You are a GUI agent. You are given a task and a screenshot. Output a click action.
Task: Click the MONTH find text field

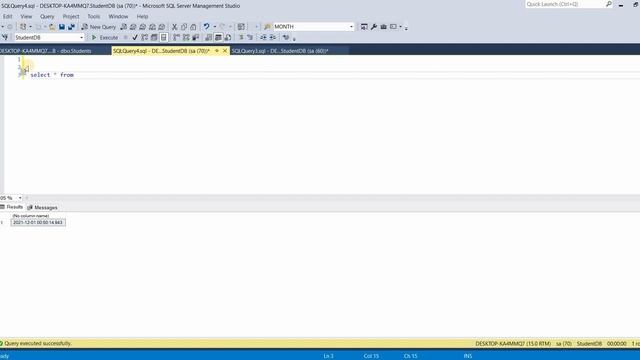[310, 27]
